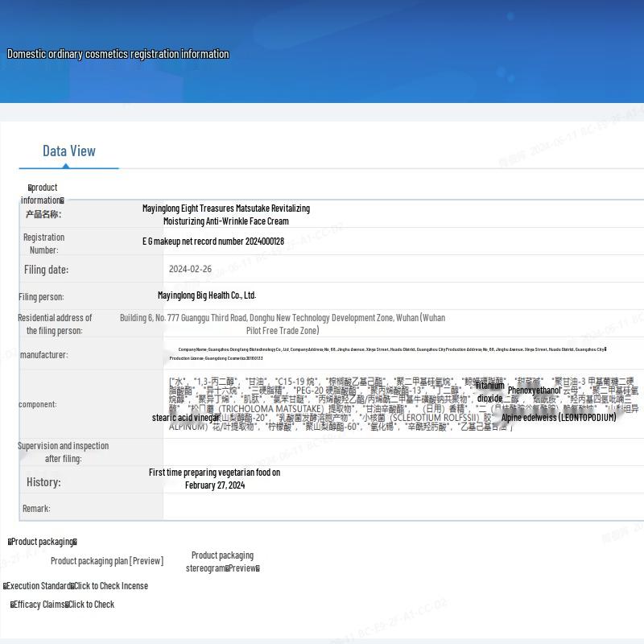The width and height of the screenshot is (644, 644).
Task: Click the Titanium dioxide ingredient text
Action: (489, 392)
